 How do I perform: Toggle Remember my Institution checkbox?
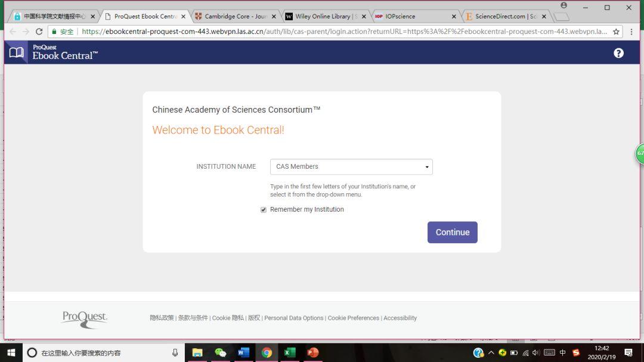(x=264, y=209)
